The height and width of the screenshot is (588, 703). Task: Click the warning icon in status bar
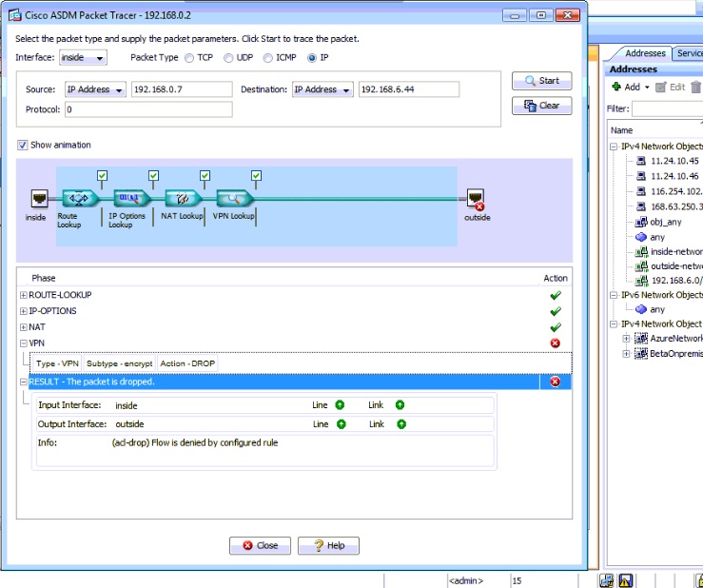tap(625, 580)
